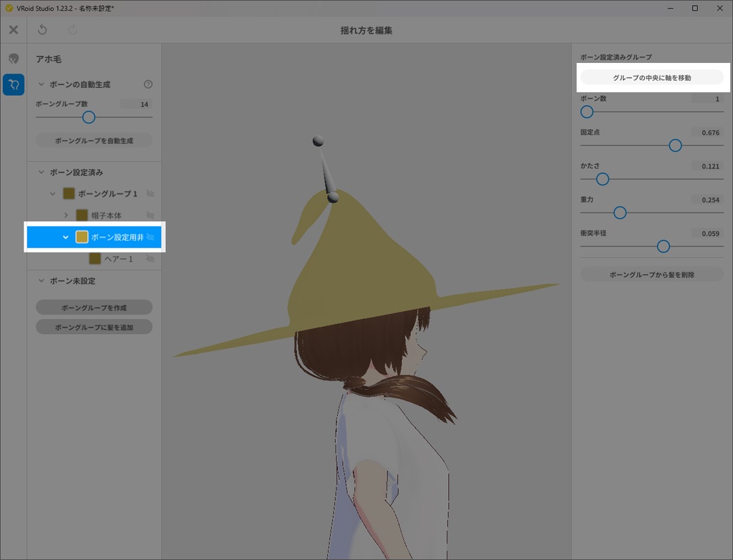Minimize the VRoid Studio window
The height and width of the screenshot is (560, 733).
670,8
